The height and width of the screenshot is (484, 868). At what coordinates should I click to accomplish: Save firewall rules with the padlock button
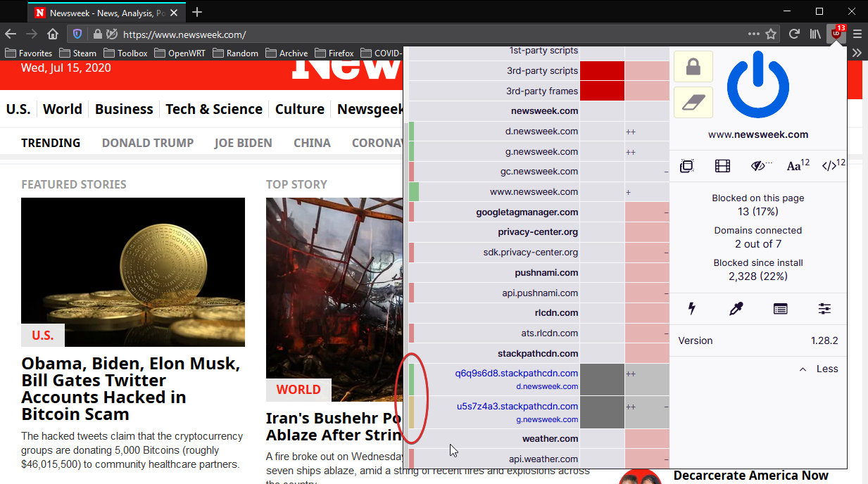[693, 67]
